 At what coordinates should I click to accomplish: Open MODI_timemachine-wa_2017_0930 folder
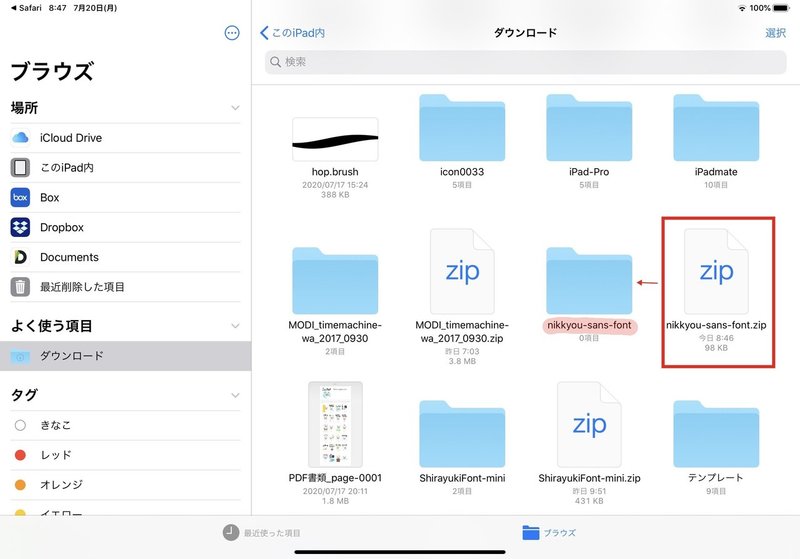pyautogui.click(x=335, y=281)
